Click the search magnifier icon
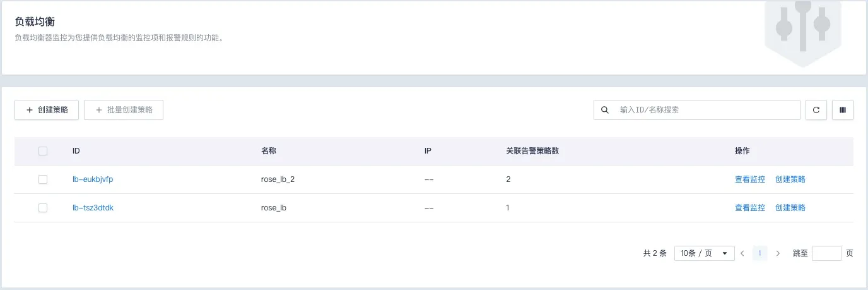Screen dimensions: 868x290 click(x=604, y=110)
